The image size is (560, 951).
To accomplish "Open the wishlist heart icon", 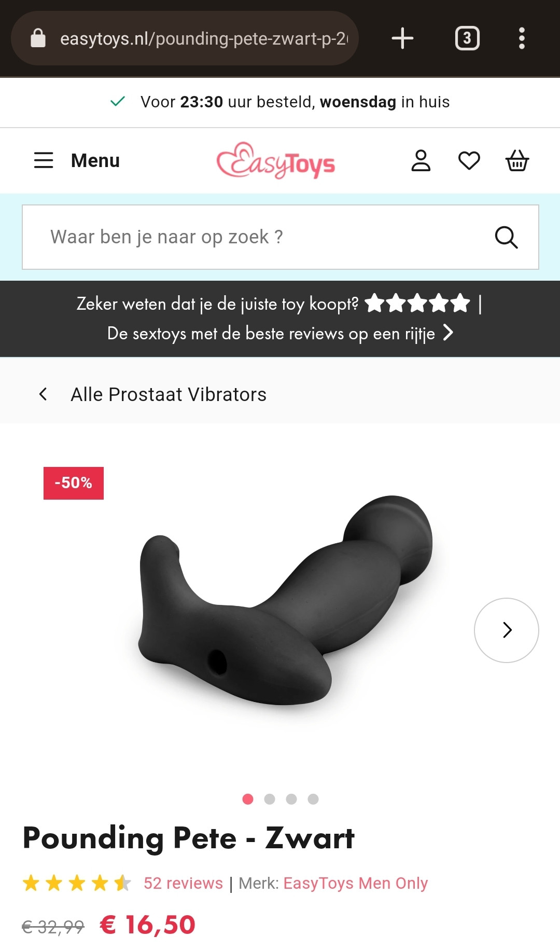I will coord(469,160).
